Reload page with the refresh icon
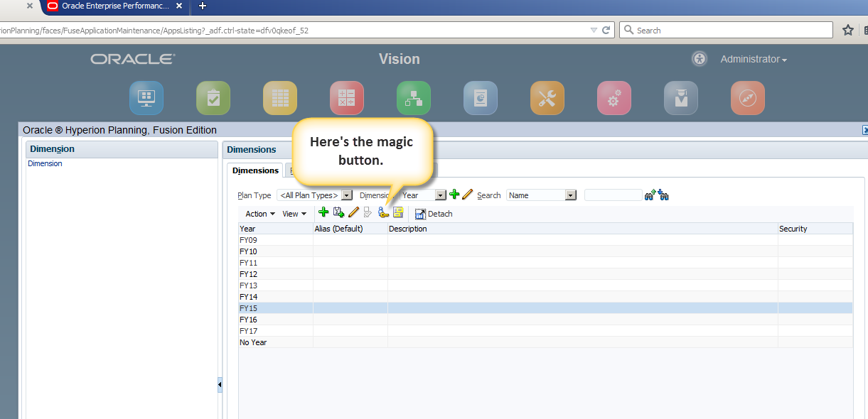Screen dimensions: 868x419 pos(606,31)
